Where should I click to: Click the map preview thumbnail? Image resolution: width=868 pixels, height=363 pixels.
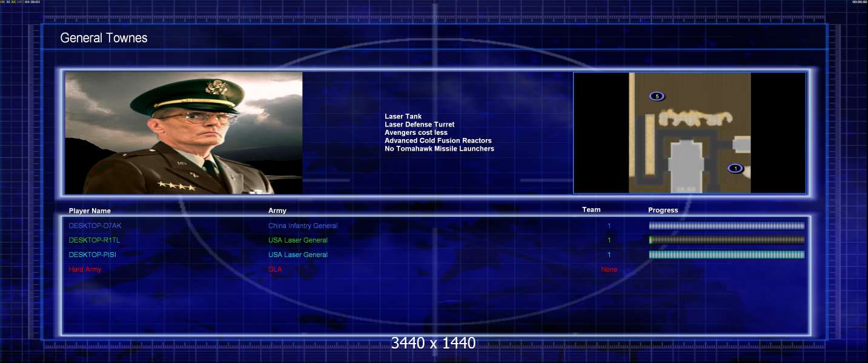click(689, 133)
